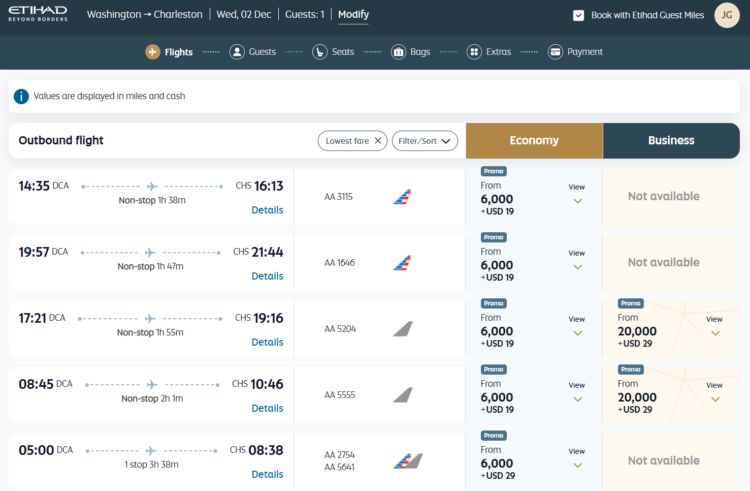
Task: Remove the Lowest fare filter with X
Action: pos(378,141)
